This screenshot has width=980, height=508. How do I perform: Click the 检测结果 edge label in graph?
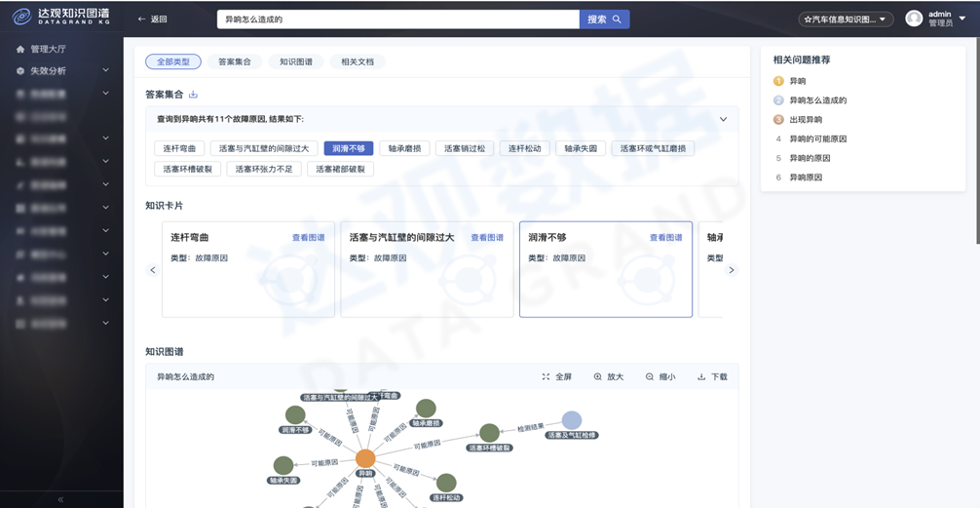click(531, 428)
